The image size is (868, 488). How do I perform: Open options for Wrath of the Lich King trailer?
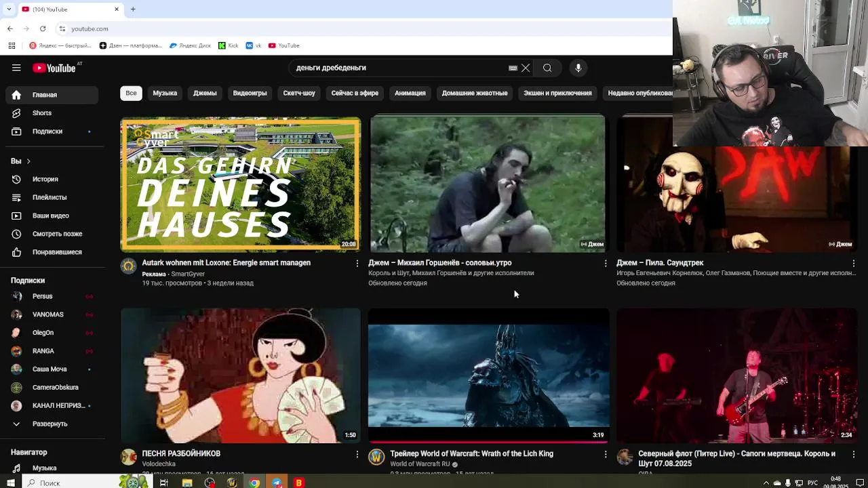point(606,454)
